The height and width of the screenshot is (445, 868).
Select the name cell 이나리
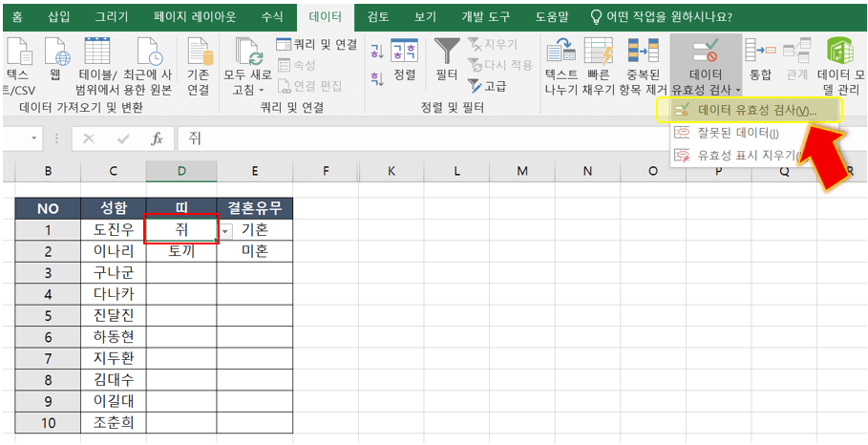click(114, 252)
